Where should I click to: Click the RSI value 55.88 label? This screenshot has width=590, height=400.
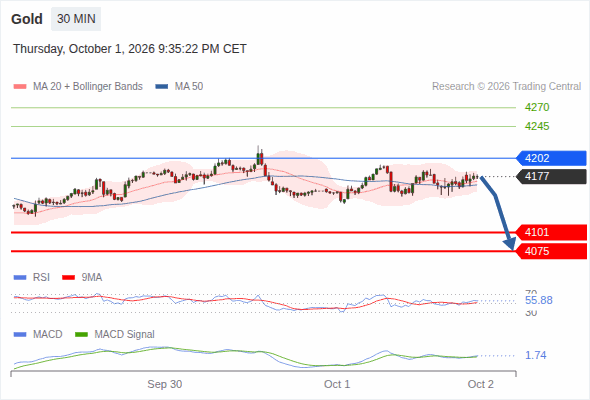tap(538, 300)
